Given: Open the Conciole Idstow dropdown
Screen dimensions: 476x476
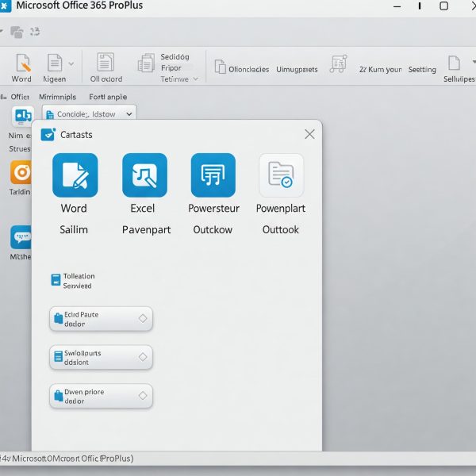Looking at the screenshot, I should (x=89, y=114).
